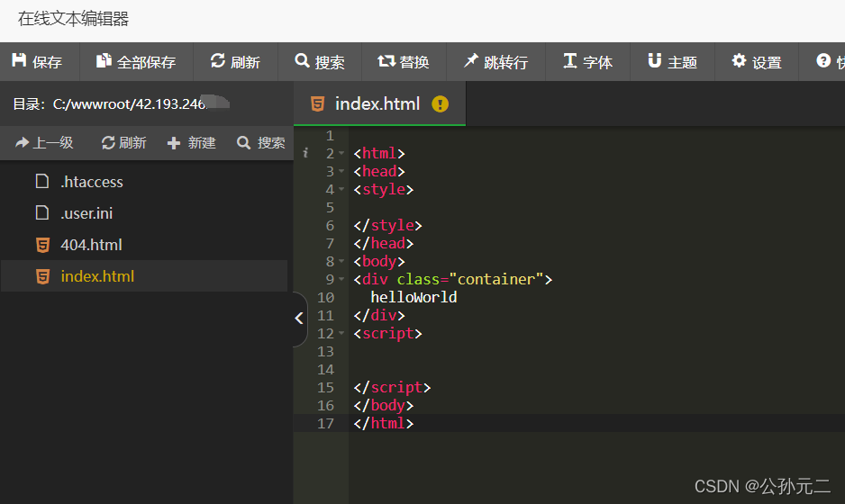Viewport: 845px width, 504px height.
Task: Click the .htaccess blank file icon
Action: click(42, 182)
